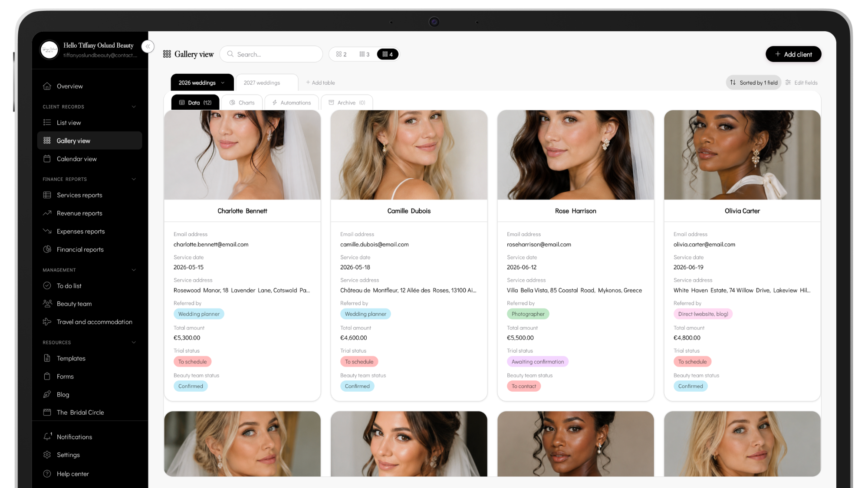
Task: Collapse the Client Records section
Action: click(x=134, y=107)
